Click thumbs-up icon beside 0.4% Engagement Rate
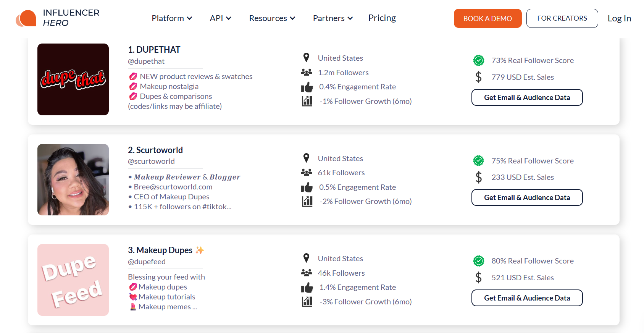The height and width of the screenshot is (333, 644). point(307,87)
